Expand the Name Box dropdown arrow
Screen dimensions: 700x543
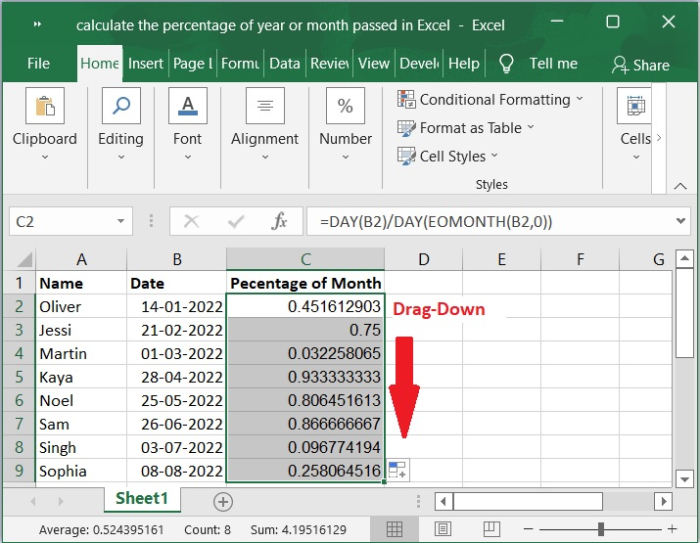tap(122, 221)
